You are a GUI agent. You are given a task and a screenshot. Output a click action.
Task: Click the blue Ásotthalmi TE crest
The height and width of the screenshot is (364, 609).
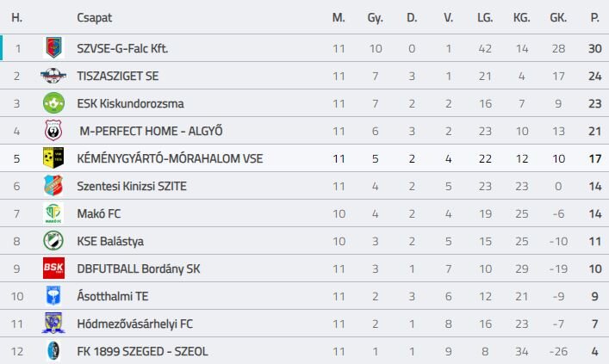tap(53, 296)
